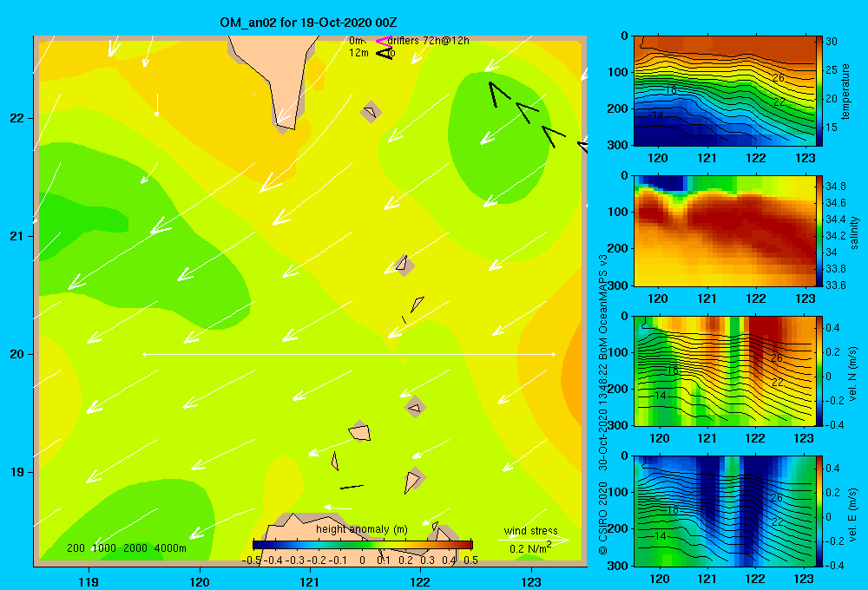This screenshot has height=590, width=868.
Task: Click the '0.2 N/m2' wind stress value
Action: coord(530,548)
